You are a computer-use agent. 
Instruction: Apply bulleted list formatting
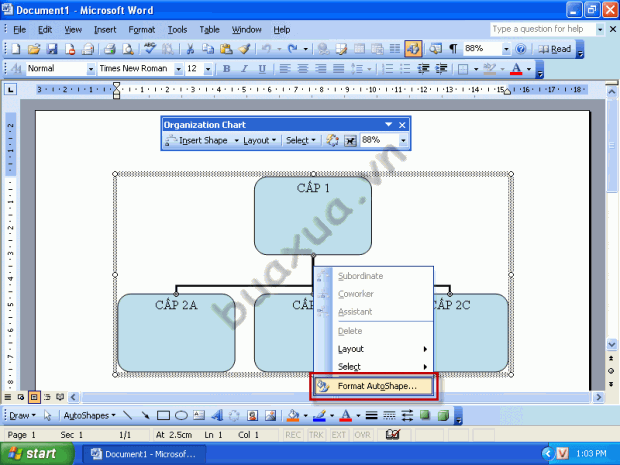pos(405,69)
